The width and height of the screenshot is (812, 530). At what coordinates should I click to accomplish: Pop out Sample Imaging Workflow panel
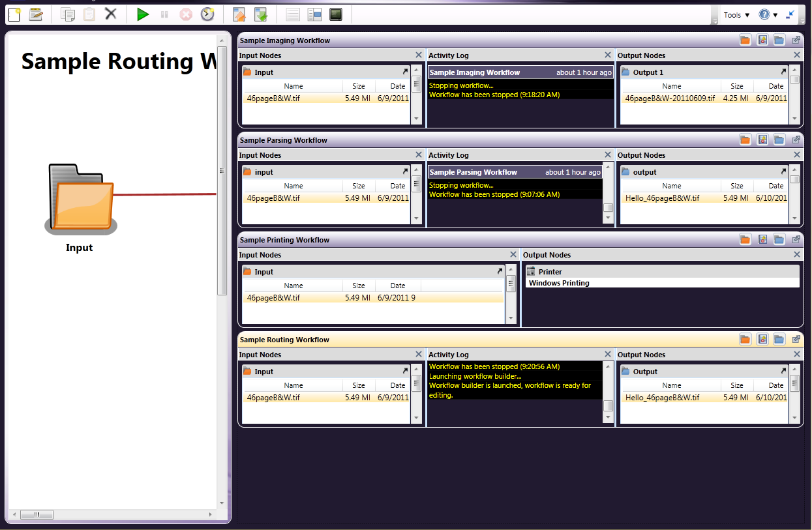tap(796, 40)
